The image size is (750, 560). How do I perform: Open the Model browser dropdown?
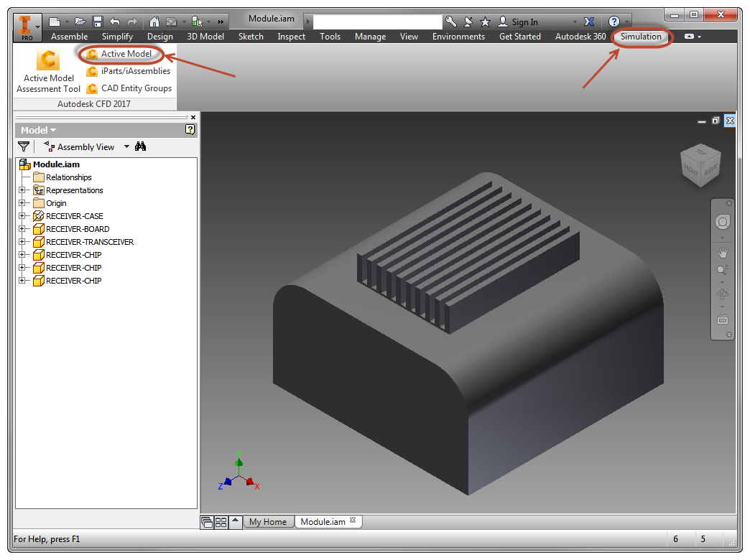(38, 130)
